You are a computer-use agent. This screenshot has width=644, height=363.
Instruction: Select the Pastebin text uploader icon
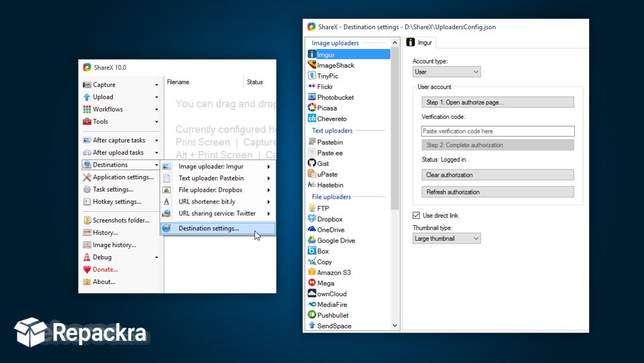(312, 142)
